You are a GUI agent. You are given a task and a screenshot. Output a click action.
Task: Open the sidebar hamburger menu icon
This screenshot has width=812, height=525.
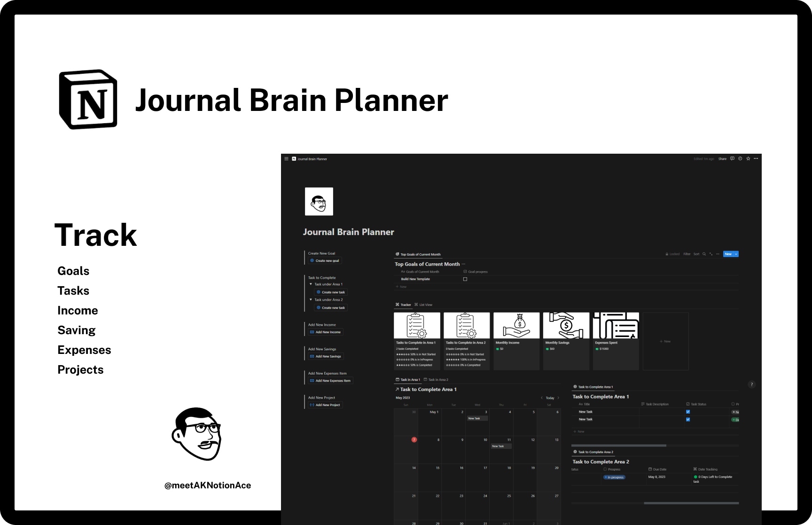click(x=286, y=158)
